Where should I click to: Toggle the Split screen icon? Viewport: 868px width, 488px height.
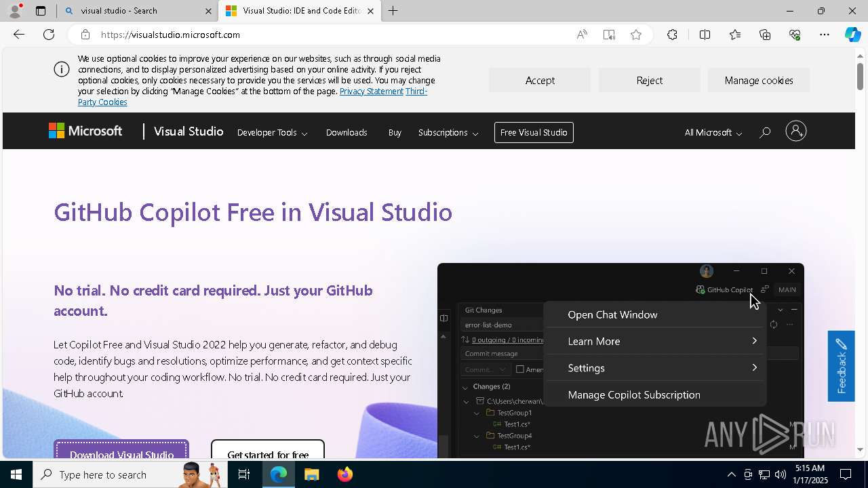click(705, 35)
